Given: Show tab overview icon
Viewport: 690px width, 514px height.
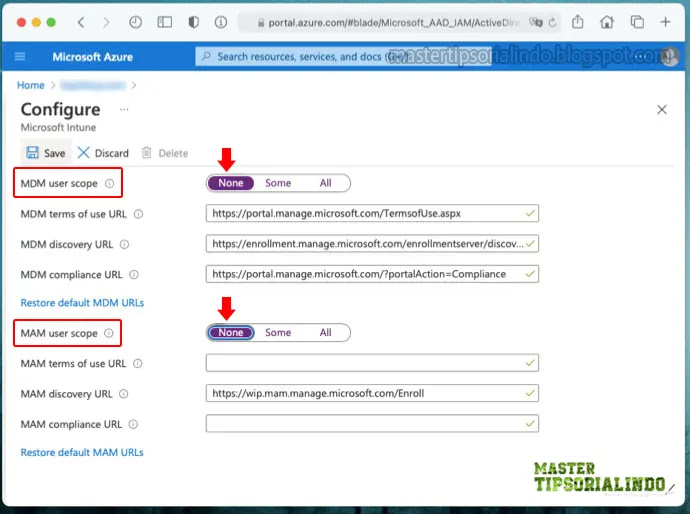Looking at the screenshot, I should (637, 22).
